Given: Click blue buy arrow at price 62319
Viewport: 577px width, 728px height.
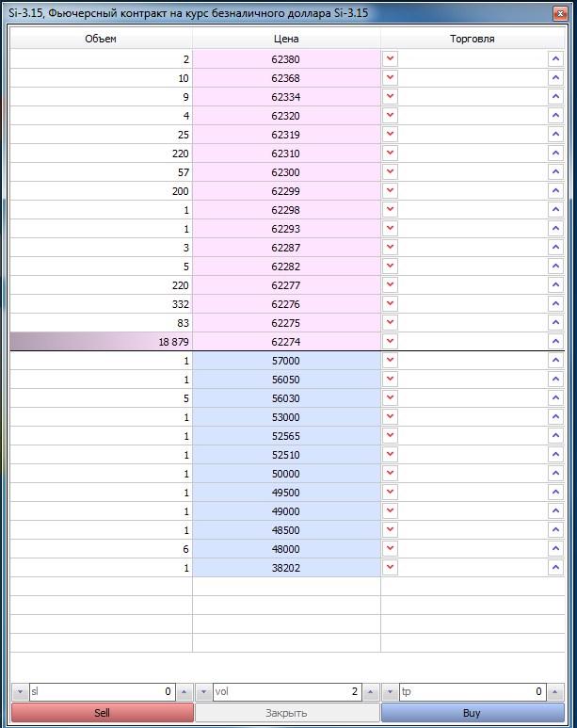Looking at the screenshot, I should pos(555,134).
